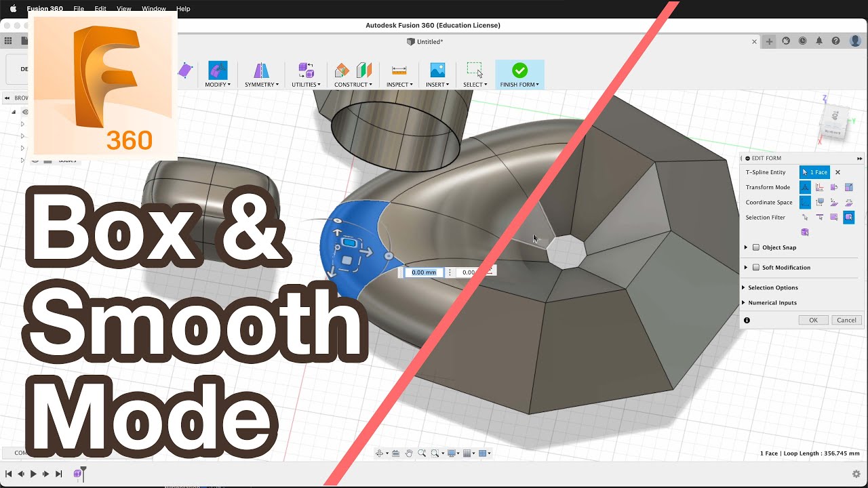
Task: Select Translation transform mode icon
Action: point(819,187)
